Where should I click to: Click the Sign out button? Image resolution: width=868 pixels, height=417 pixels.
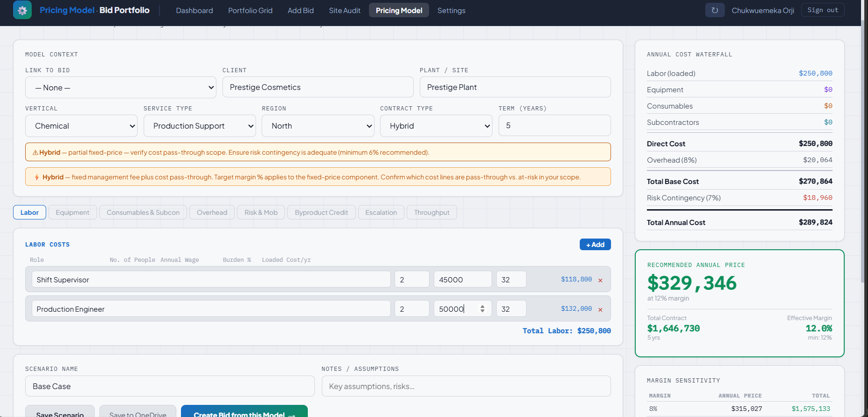point(822,10)
